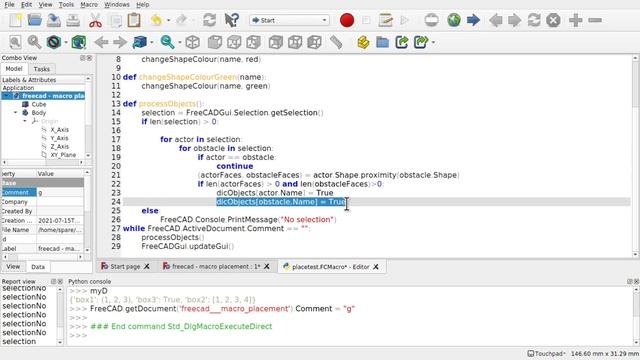The image size is (640, 360).
Task: Click the Copy icon
Action: pos(116,20)
